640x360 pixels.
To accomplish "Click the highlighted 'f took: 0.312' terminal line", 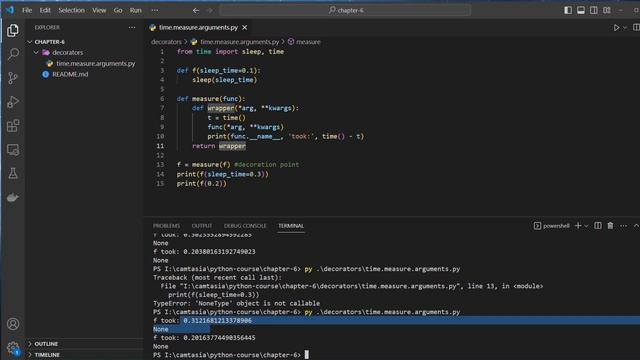I will click(202, 320).
